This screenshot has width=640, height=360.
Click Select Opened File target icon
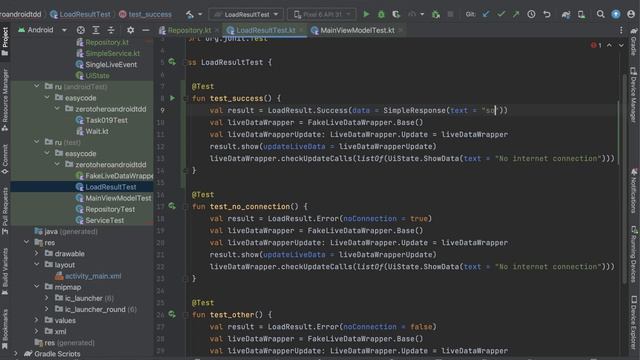(81, 30)
